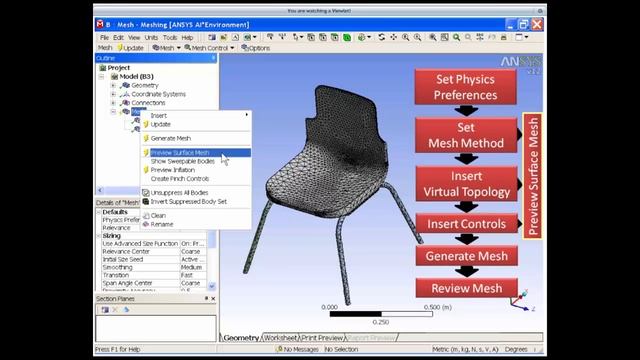The width and height of the screenshot is (640, 360).
Task: Click the coordinate triad in graphics view
Action: click(x=521, y=301)
